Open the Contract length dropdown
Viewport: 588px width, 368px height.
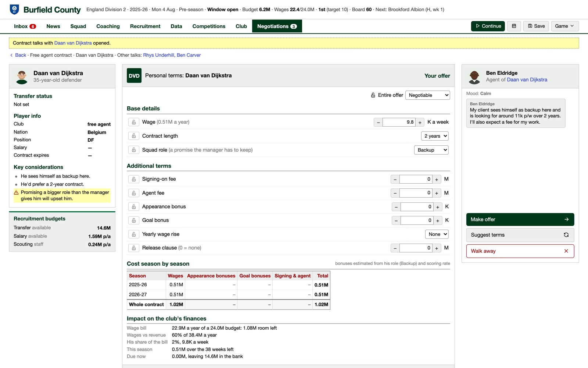click(435, 136)
